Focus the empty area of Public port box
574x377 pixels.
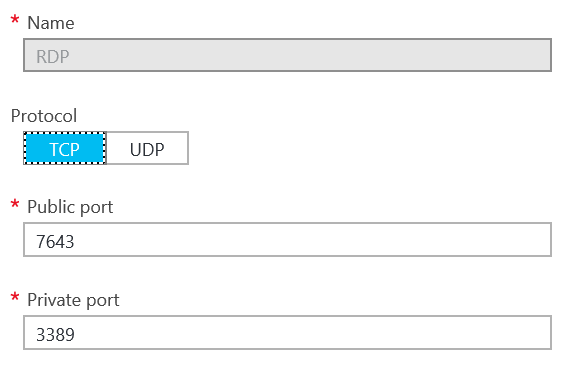pyautogui.click(x=311, y=240)
